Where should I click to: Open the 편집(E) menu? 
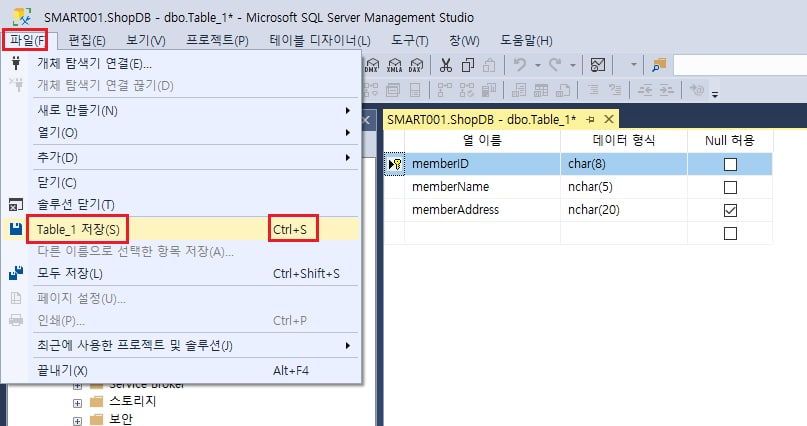(87, 41)
